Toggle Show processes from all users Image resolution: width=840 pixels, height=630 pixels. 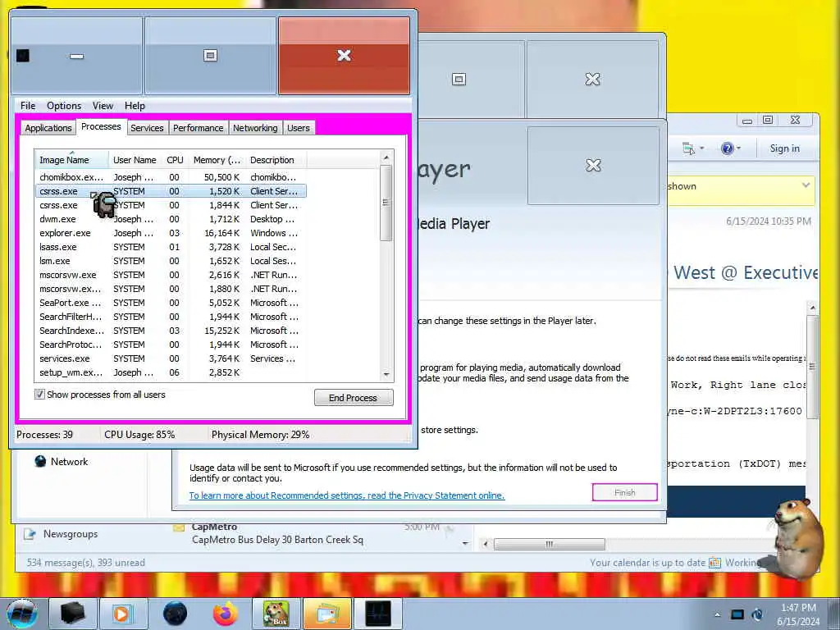39,395
